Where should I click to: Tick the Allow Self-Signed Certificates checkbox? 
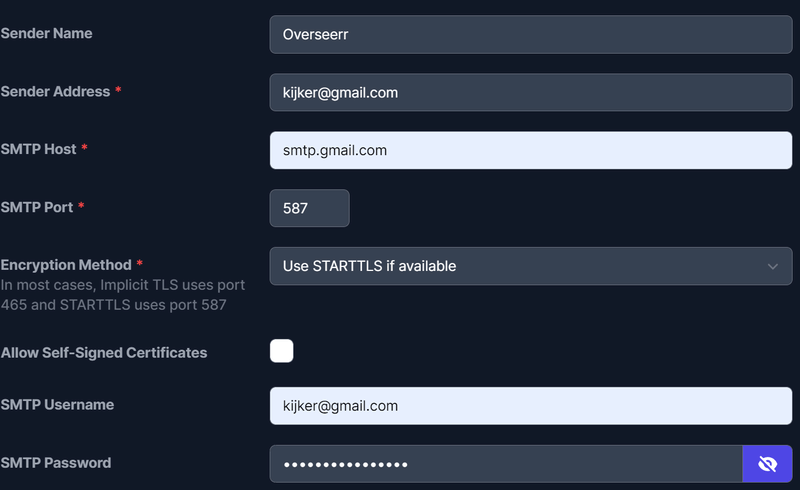(282, 351)
